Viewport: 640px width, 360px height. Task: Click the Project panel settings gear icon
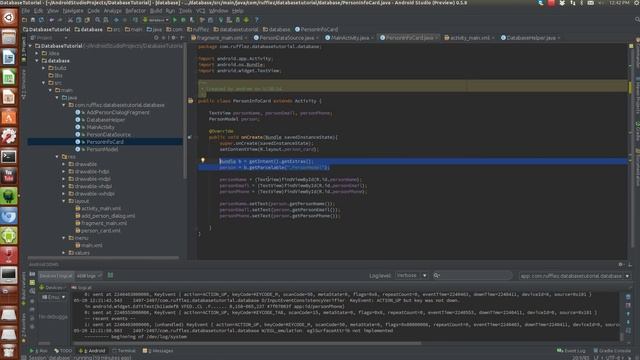173,38
